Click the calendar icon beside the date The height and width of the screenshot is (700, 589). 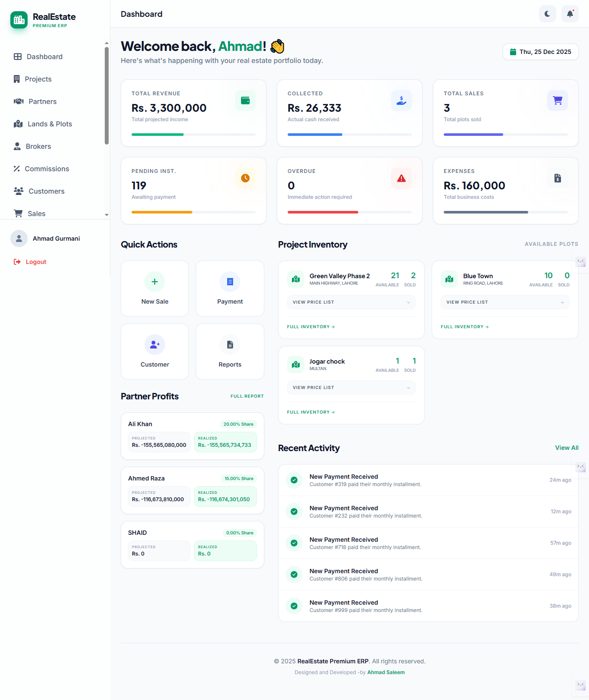tap(513, 52)
